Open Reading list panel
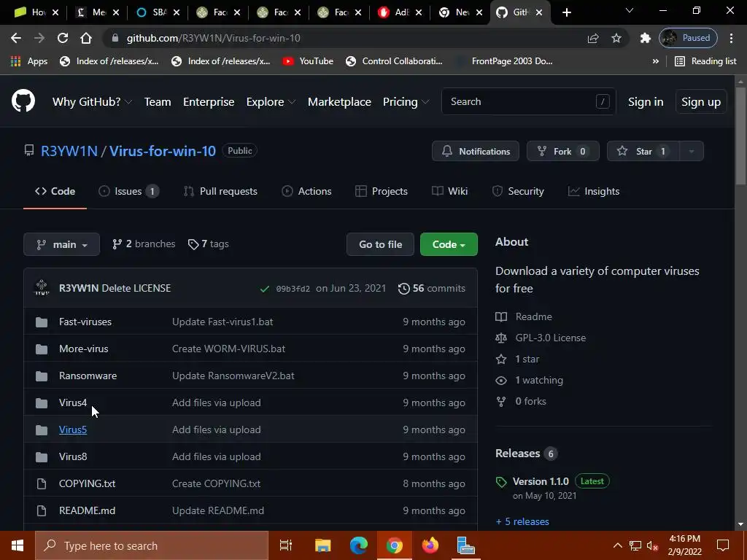 705,61
